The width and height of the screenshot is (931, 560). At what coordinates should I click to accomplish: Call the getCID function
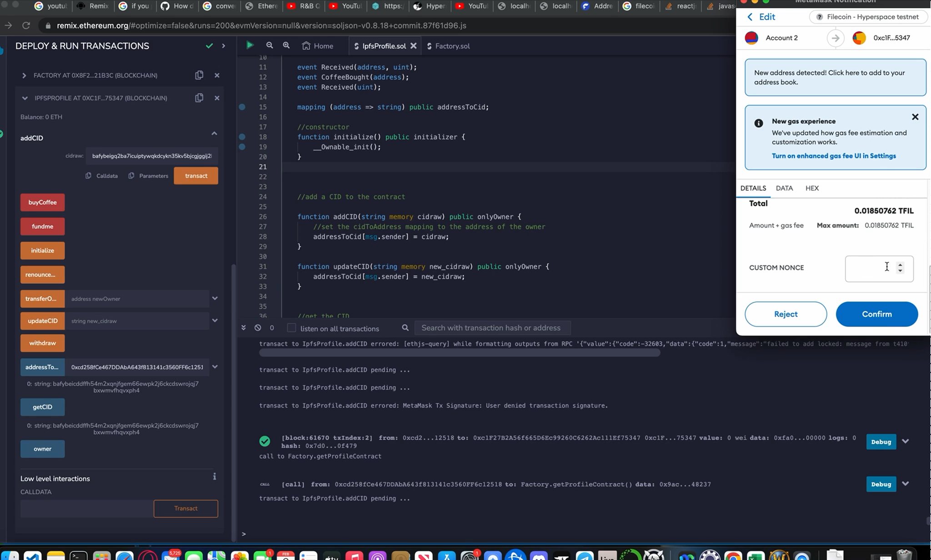(42, 407)
